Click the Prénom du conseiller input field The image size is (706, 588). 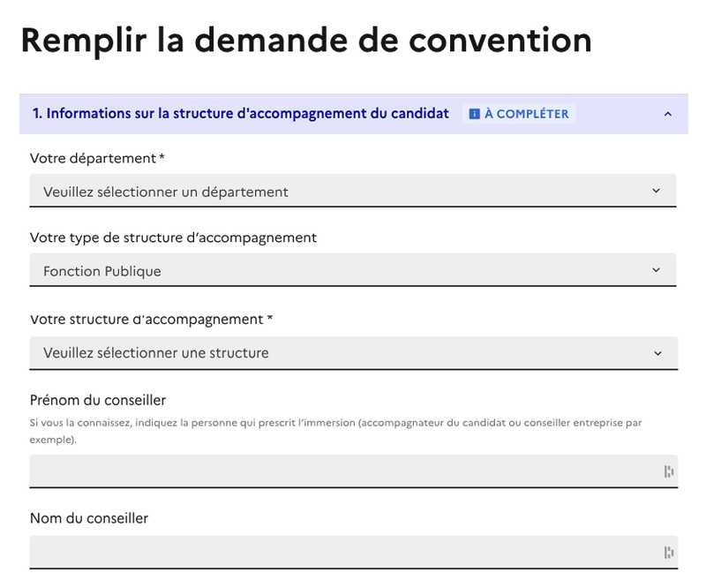pos(353,471)
